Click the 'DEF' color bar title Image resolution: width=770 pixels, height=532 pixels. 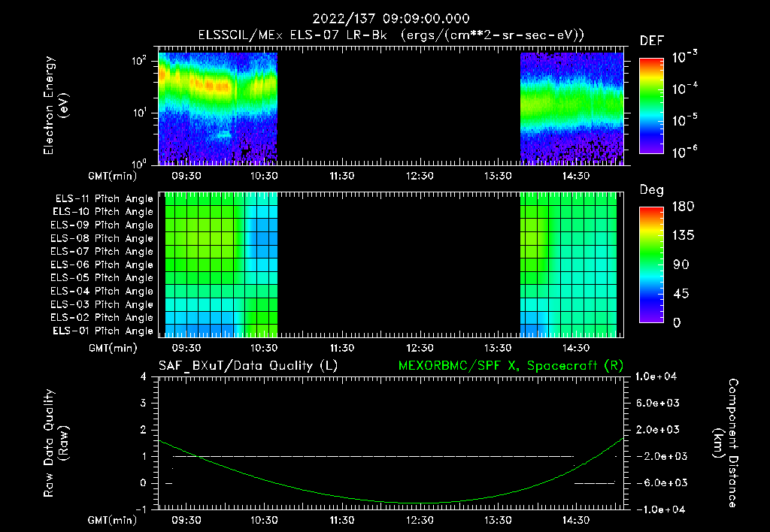[652, 41]
